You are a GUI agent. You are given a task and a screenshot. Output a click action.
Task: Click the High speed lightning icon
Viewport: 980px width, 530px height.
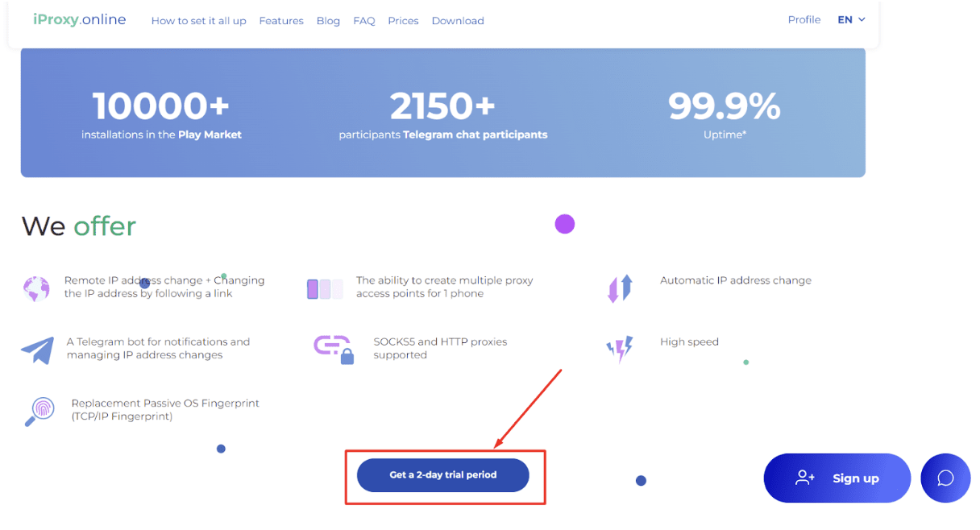coord(620,349)
